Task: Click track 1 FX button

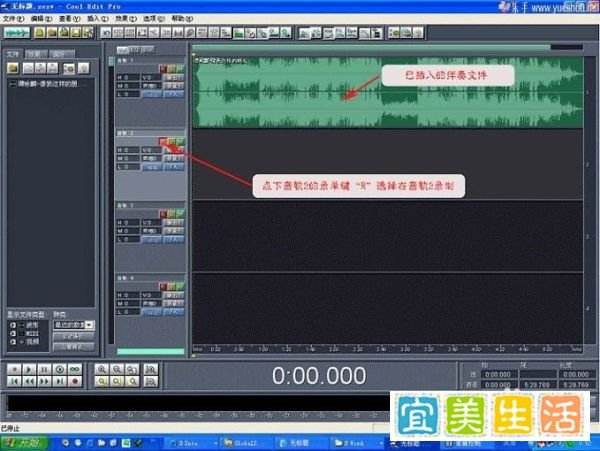Action: click(x=174, y=94)
